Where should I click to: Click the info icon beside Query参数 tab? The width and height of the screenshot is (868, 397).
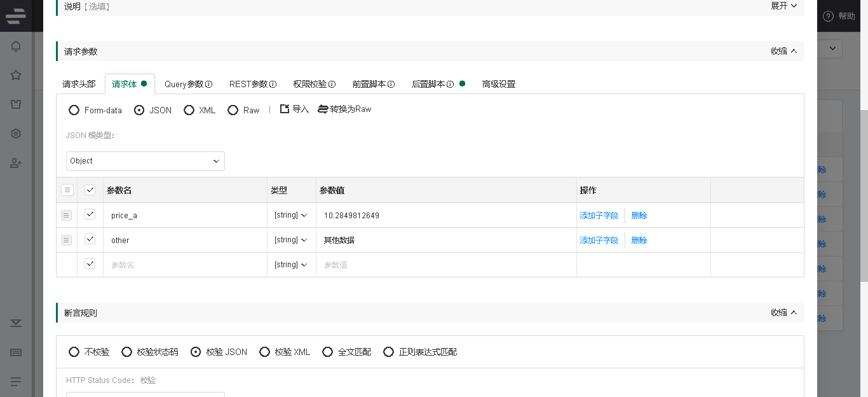(x=208, y=85)
